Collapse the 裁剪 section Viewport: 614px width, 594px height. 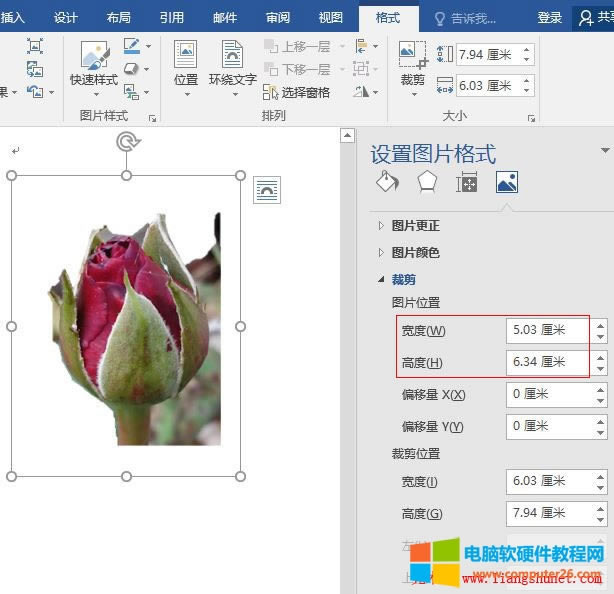(x=403, y=280)
